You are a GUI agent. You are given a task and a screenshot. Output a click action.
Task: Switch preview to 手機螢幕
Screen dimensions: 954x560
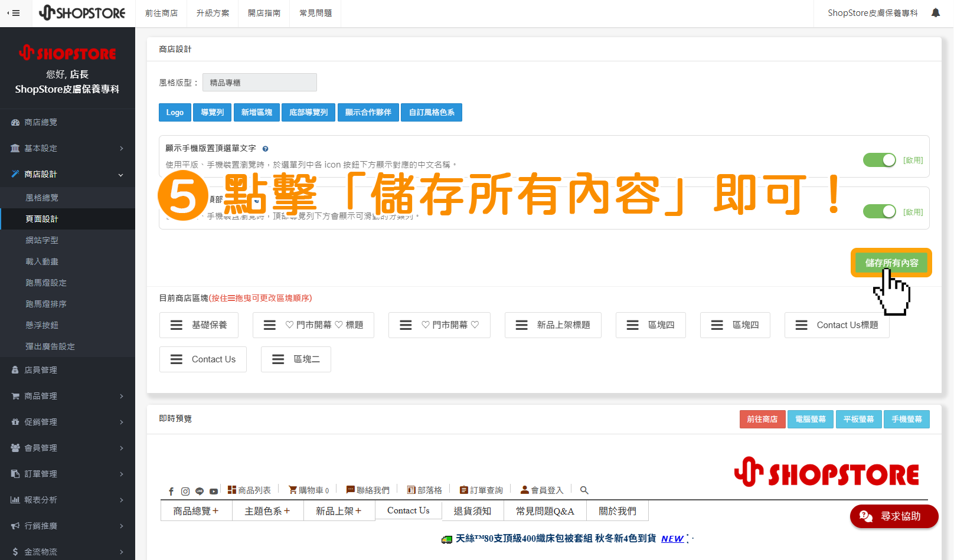[907, 419]
